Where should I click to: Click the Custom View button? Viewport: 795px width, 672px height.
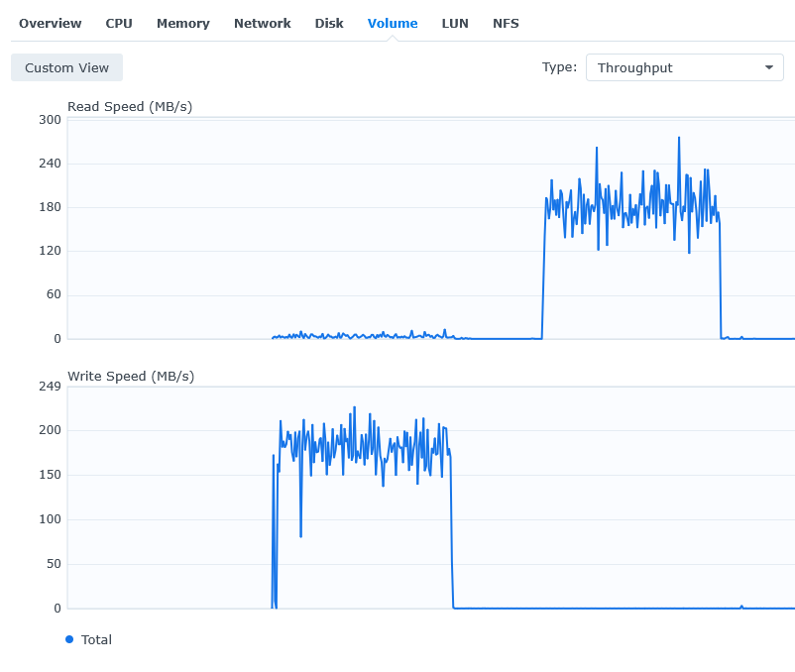[x=67, y=67]
